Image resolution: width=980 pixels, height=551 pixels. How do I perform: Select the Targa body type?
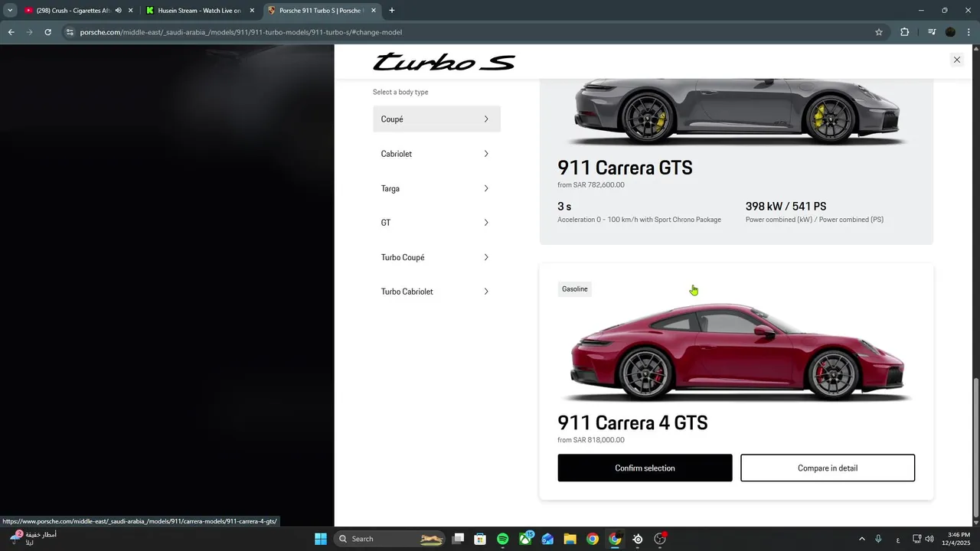[x=436, y=188]
